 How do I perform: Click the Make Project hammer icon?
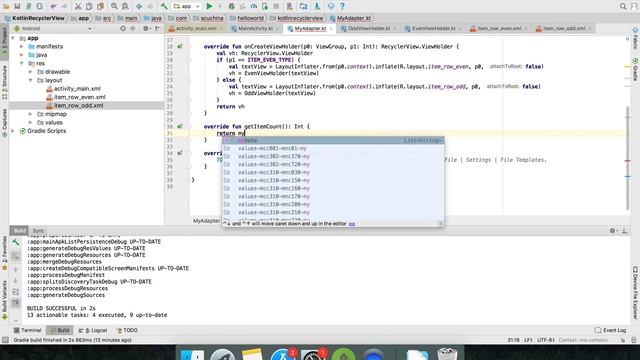coord(164,7)
